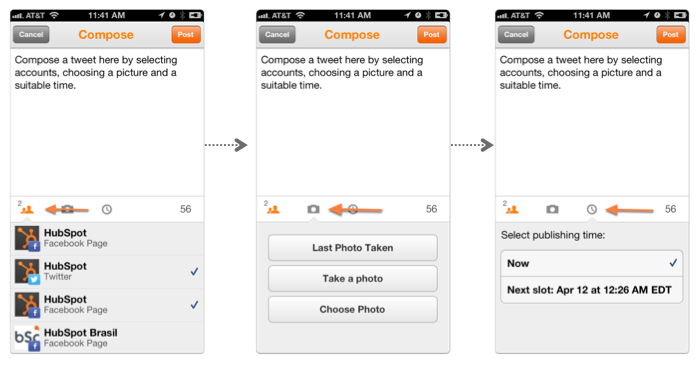Screen dimensions: 699x366
Task: Uncheck the second HubSpot Facebook Page
Action: (107, 305)
